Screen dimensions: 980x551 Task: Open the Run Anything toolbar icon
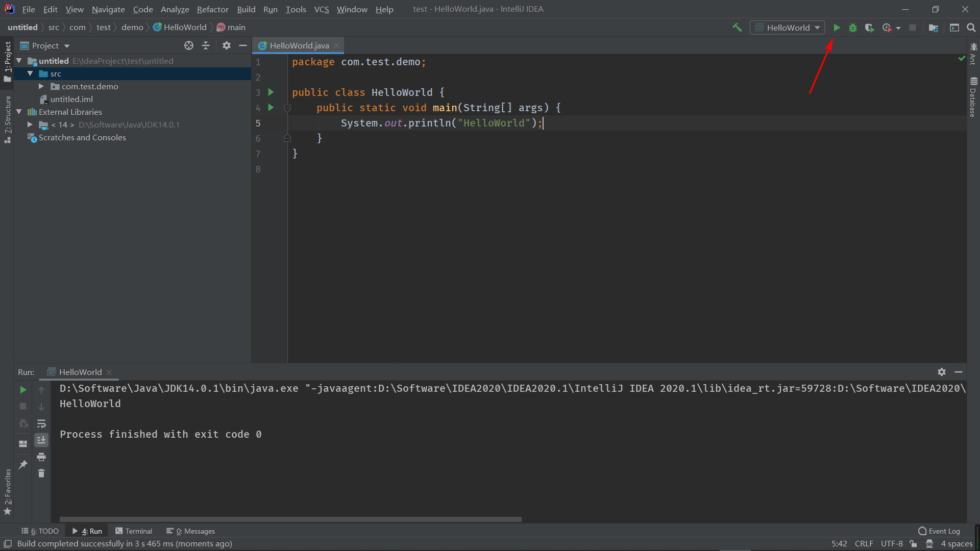pyautogui.click(x=954, y=28)
